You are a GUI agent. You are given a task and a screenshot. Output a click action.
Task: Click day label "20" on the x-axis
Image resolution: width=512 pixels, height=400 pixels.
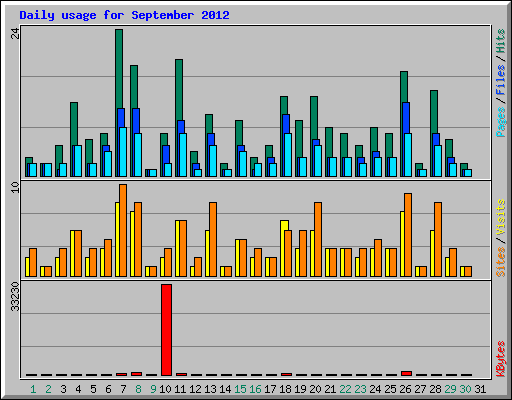(x=315, y=389)
